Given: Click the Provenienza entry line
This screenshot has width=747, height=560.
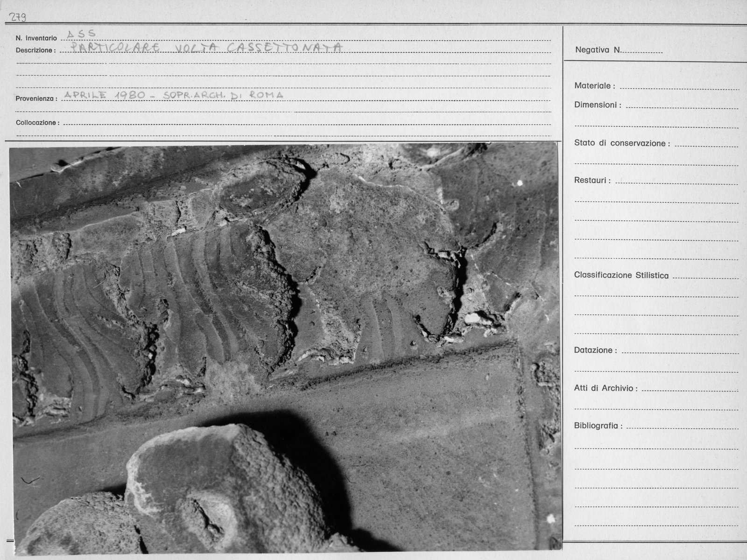Looking at the screenshot, I should (x=307, y=97).
